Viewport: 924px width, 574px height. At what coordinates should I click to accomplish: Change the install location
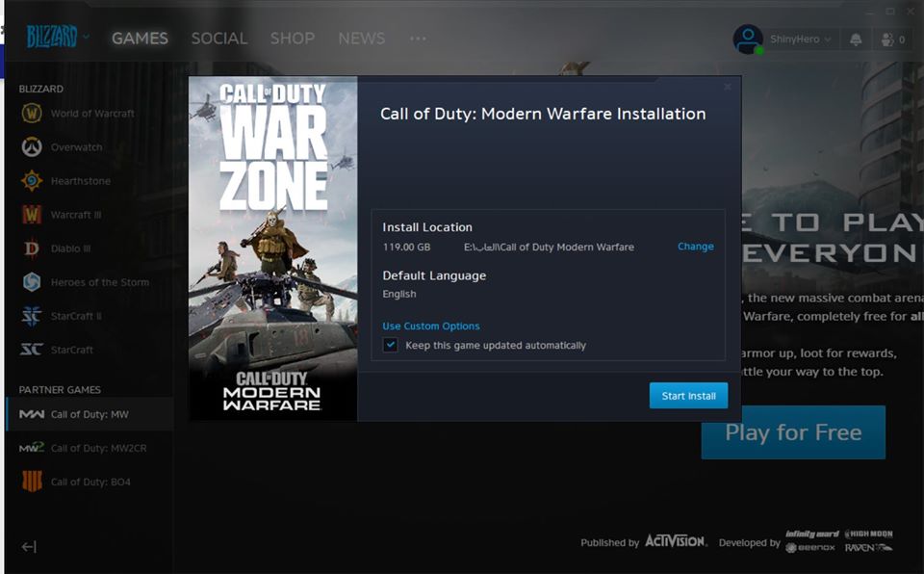[x=695, y=247]
